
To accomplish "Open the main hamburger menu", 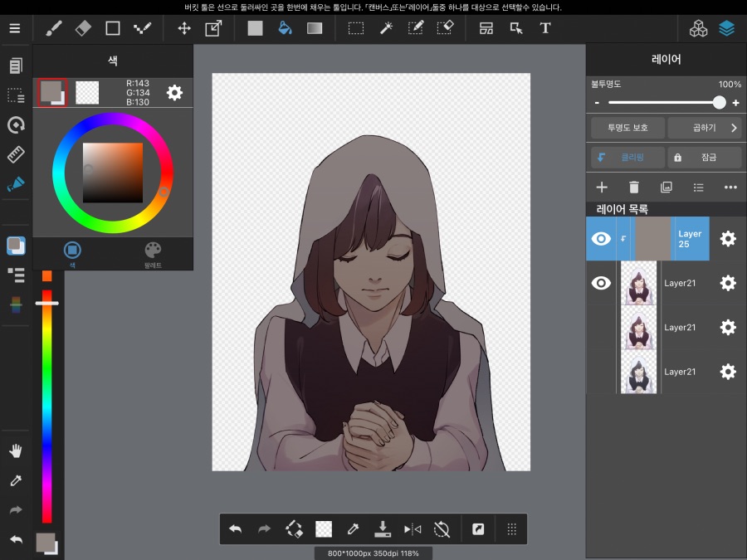I will click(15, 27).
